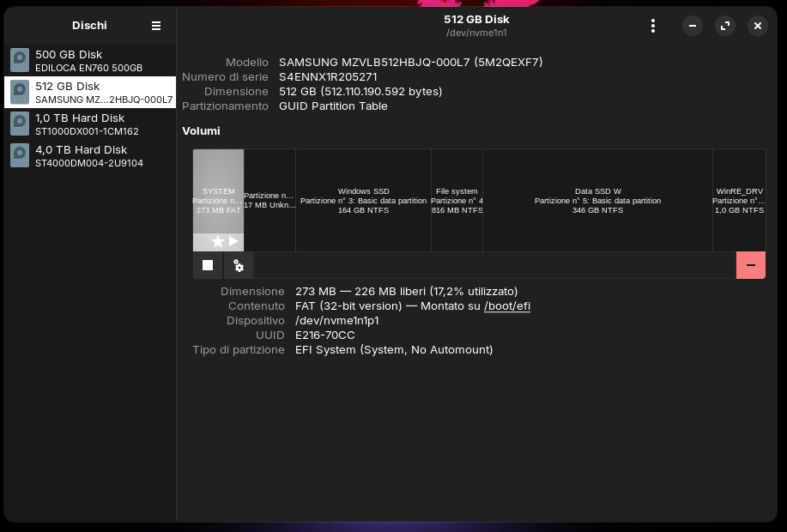Select the SYSTEM 273 MB FAT partition
This screenshot has width=787, height=532.
coord(218,193)
